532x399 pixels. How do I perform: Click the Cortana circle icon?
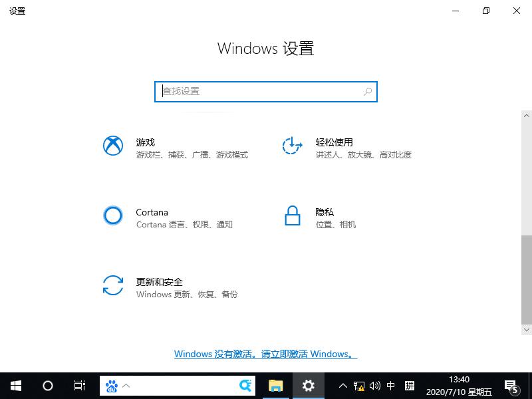click(113, 216)
